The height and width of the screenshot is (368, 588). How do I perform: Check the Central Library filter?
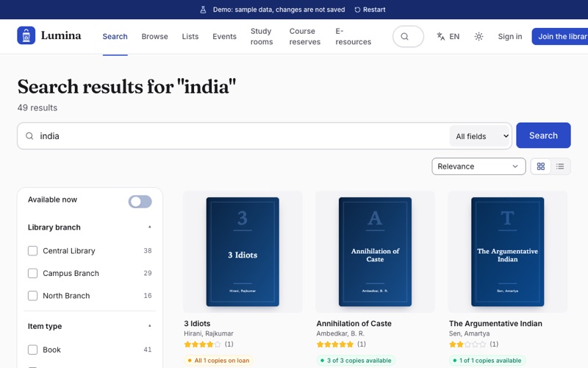click(x=32, y=251)
